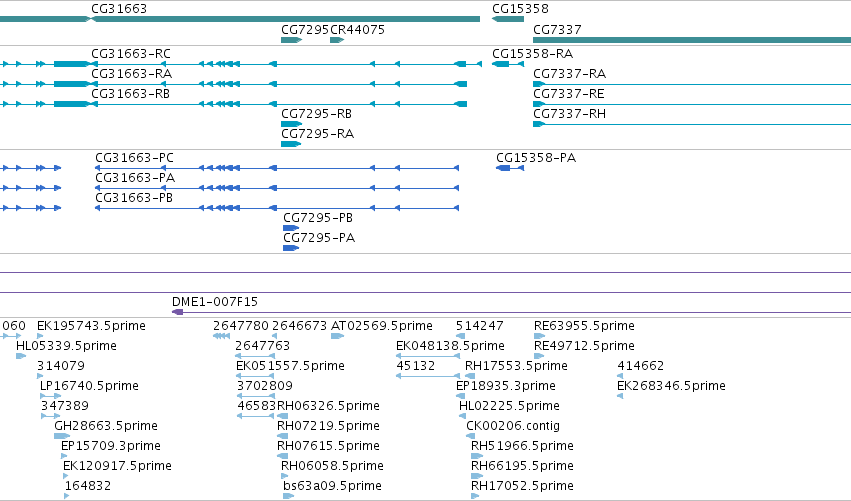Click the AT02569.5prime EST glyph
This screenshot has width=851, height=501.
coord(338,337)
